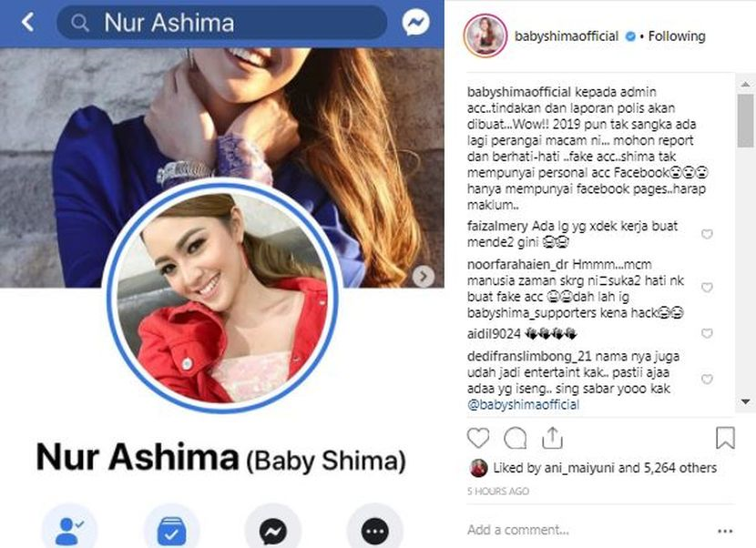
Task: Click the Following button
Action: pos(677,36)
